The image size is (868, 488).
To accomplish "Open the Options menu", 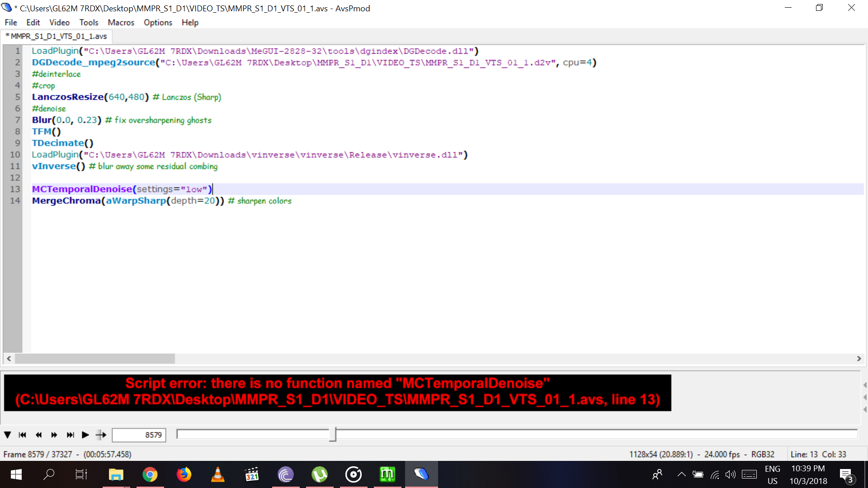I will [158, 23].
